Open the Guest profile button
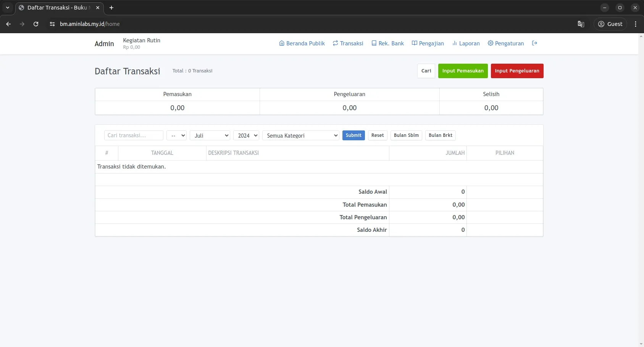 (x=610, y=24)
